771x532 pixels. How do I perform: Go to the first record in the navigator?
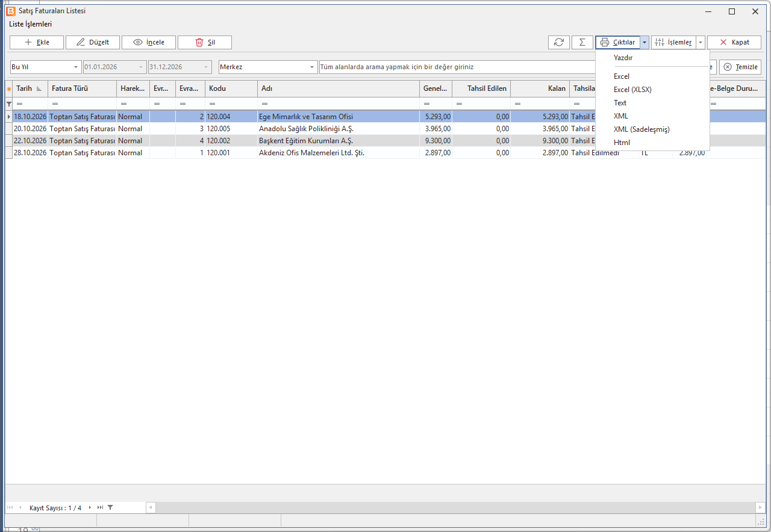click(x=10, y=507)
